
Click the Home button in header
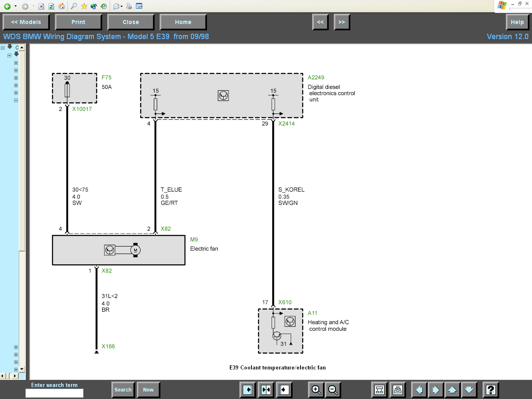pos(183,22)
